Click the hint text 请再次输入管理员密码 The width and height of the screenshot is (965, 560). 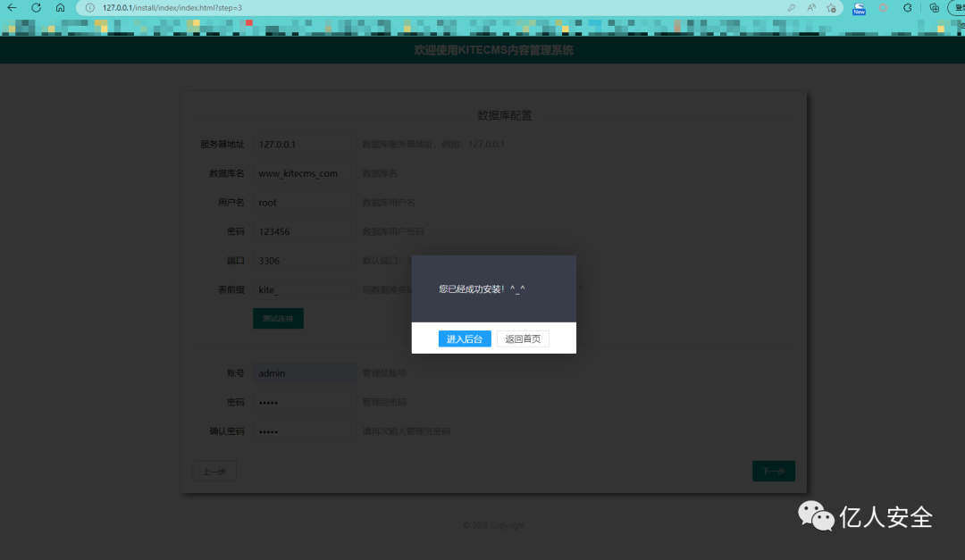click(x=407, y=431)
